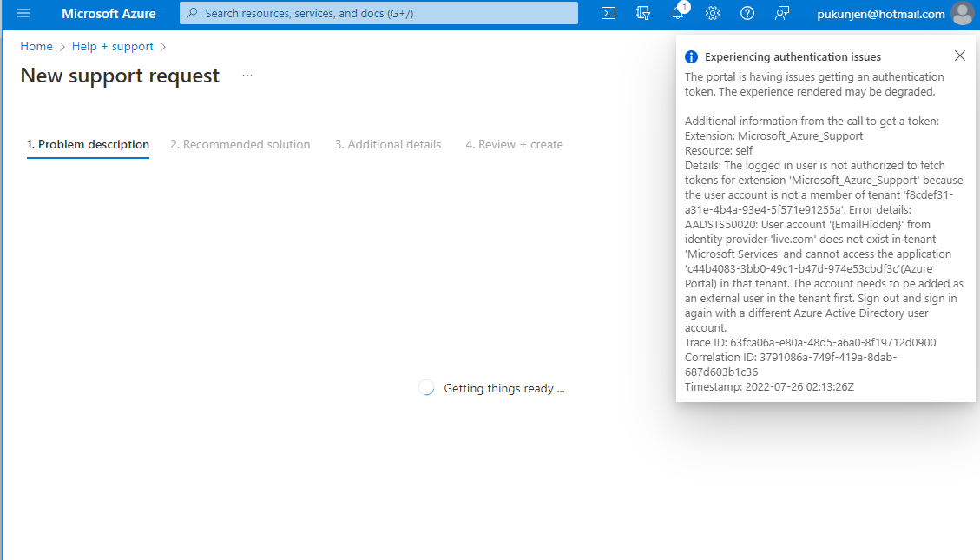Viewport: 980px width, 560px height.
Task: Click the magnifier icon in search box
Action: (x=193, y=13)
